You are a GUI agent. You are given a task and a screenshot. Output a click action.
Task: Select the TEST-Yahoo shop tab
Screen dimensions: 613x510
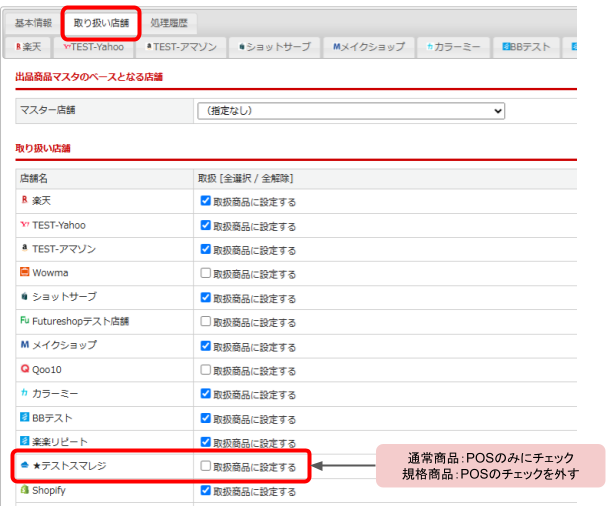tap(94, 47)
